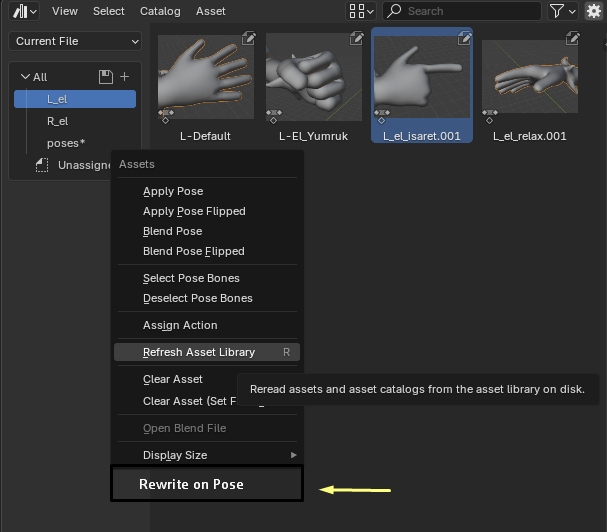Click the edit icon on L_el_relax.001 thumbnail

tap(573, 38)
